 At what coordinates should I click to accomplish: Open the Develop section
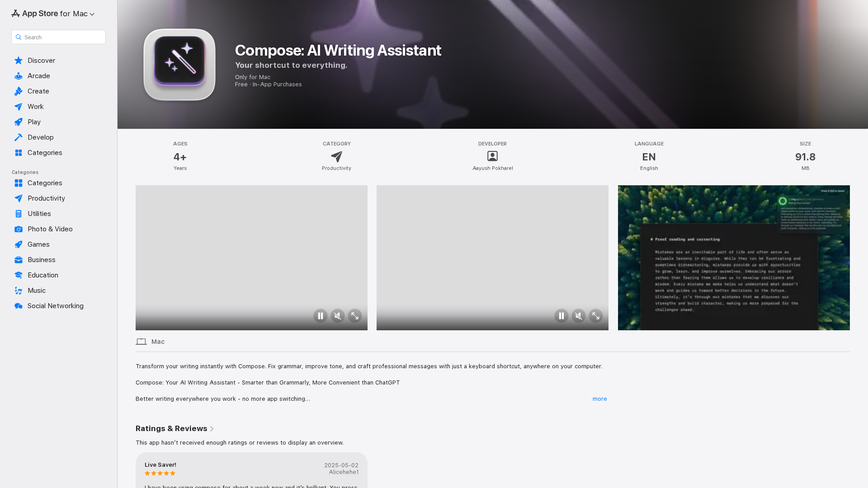(40, 137)
